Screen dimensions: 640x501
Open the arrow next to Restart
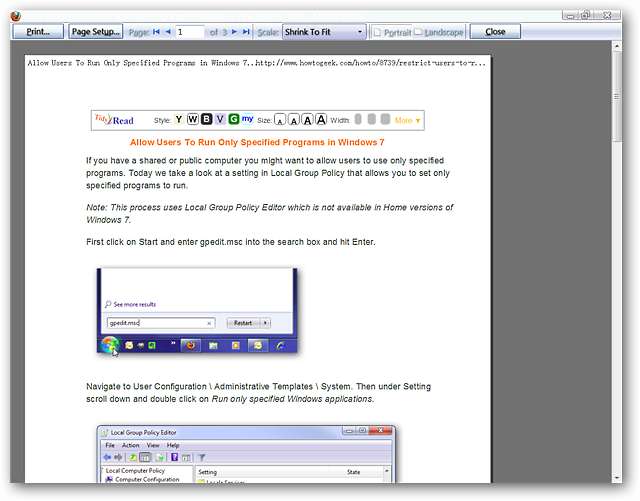[265, 323]
